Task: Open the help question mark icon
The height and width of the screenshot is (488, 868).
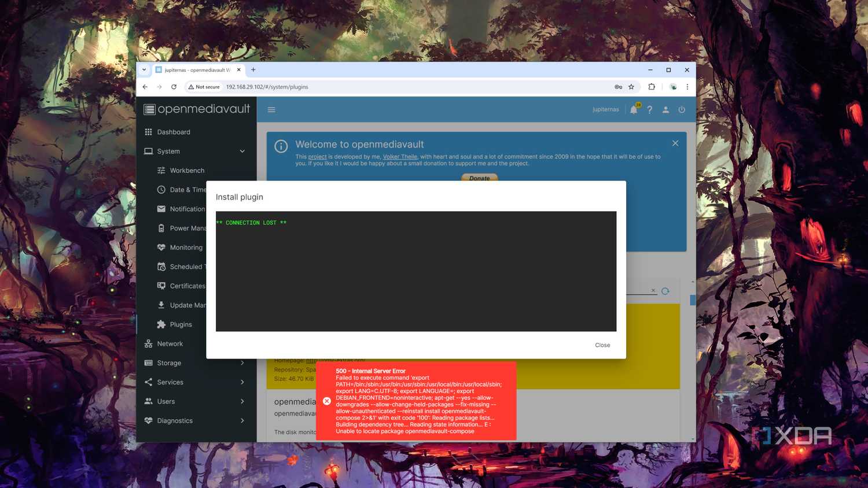Action: (x=650, y=109)
